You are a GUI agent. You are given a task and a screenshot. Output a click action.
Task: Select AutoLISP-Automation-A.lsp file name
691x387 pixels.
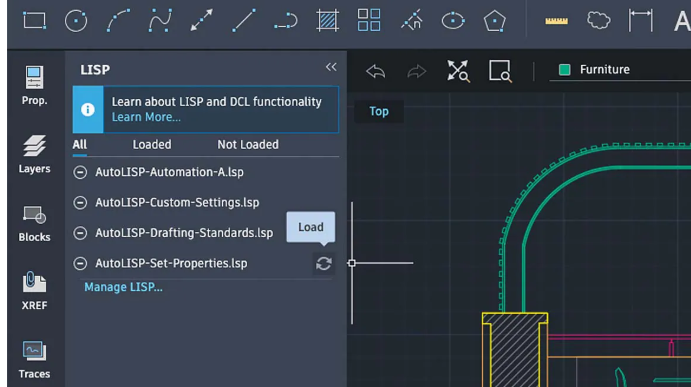169,172
